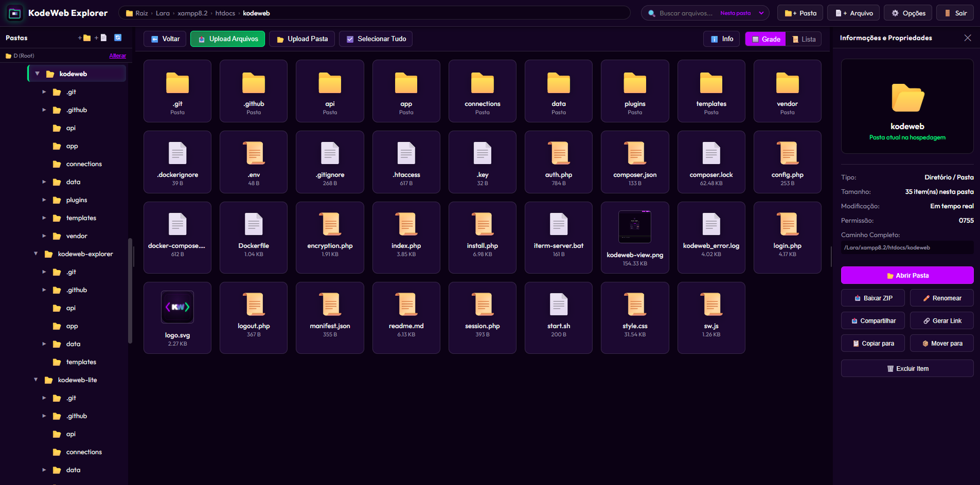Switch to Grade view
The width and height of the screenshot is (980, 485).
pyautogui.click(x=766, y=39)
